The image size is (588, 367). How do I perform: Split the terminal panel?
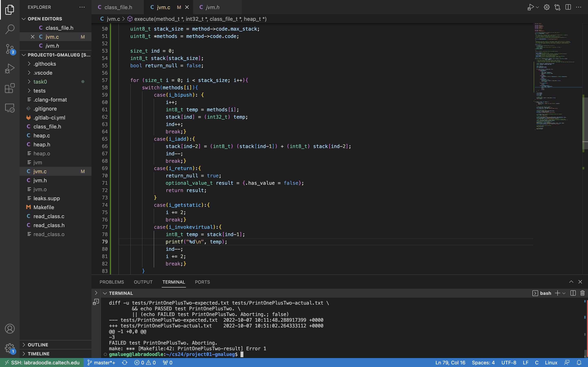(x=573, y=293)
